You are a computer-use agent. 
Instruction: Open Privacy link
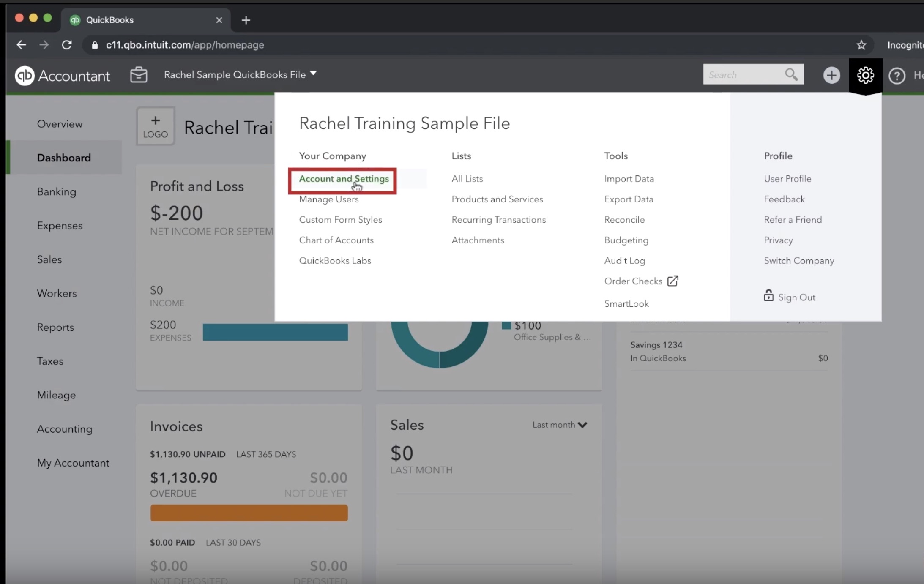pos(778,240)
